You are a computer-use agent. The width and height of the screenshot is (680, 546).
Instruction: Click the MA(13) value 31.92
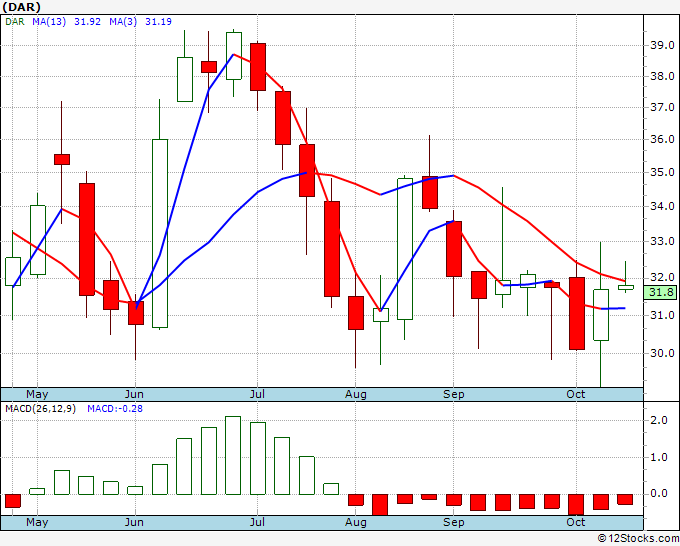click(87, 22)
